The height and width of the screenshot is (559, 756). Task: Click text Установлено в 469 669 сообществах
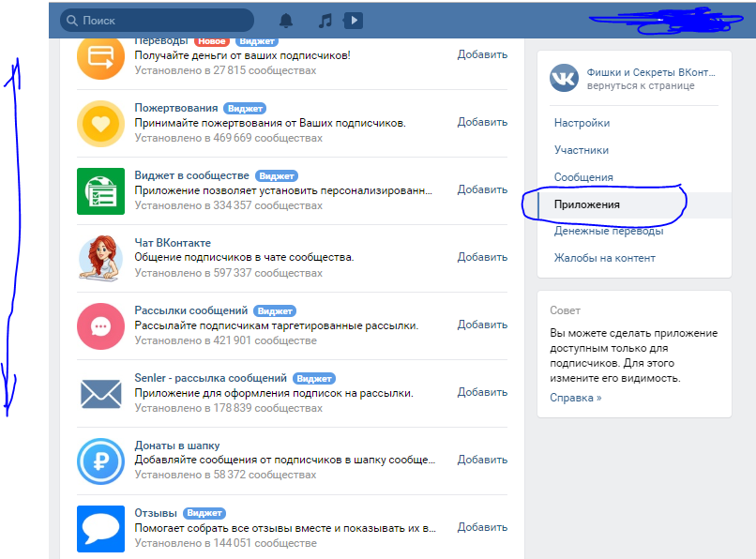coord(228,139)
